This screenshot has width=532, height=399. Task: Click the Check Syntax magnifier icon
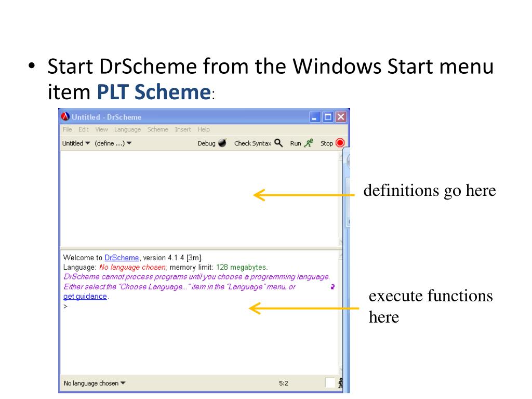click(x=278, y=143)
